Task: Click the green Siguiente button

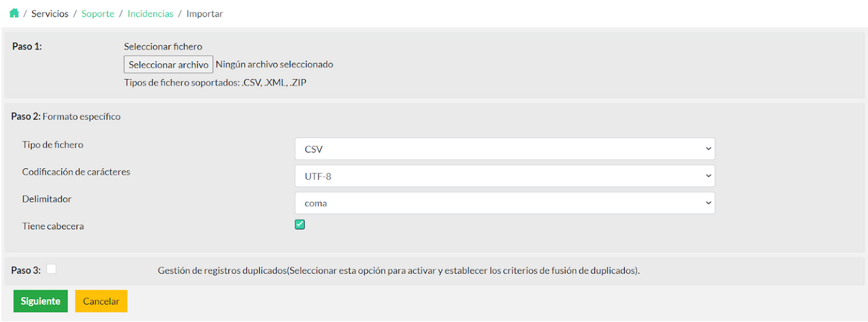Action: (x=40, y=301)
